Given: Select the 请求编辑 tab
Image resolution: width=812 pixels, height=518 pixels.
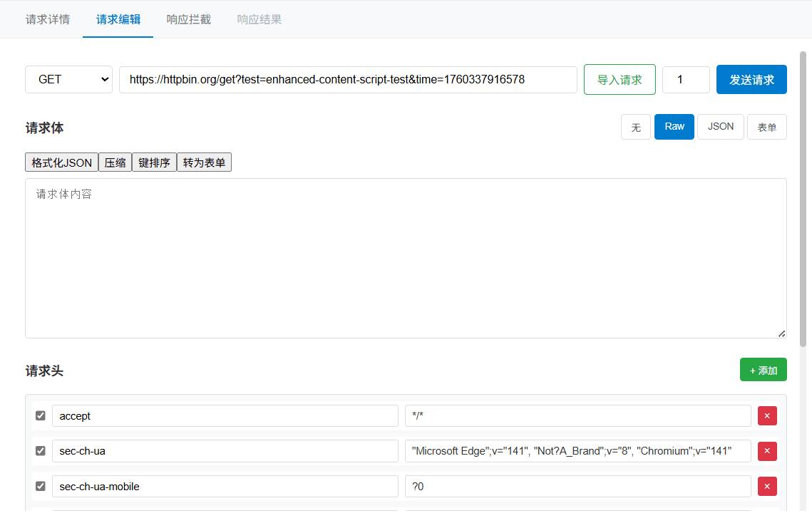Looking at the screenshot, I should (x=118, y=19).
